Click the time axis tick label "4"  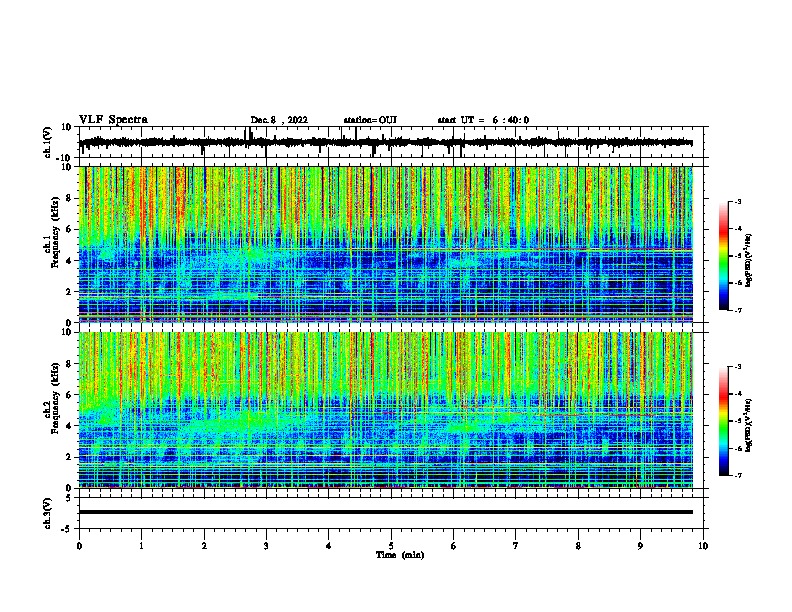(329, 546)
